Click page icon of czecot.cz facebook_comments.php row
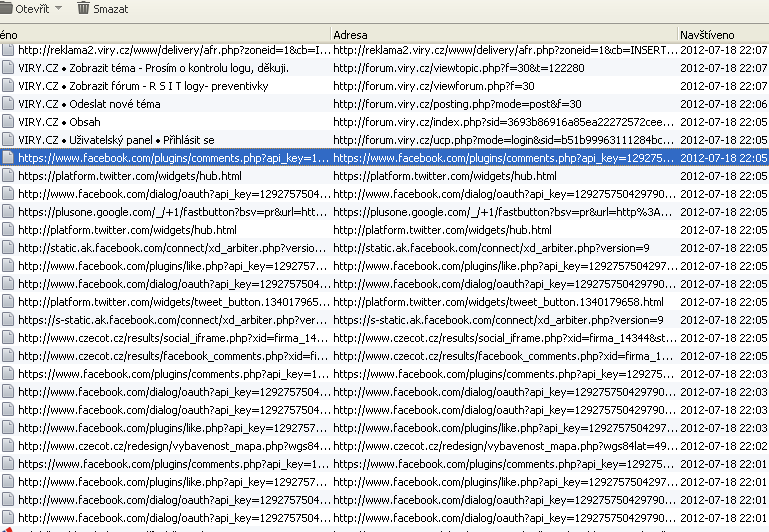 click(x=8, y=356)
